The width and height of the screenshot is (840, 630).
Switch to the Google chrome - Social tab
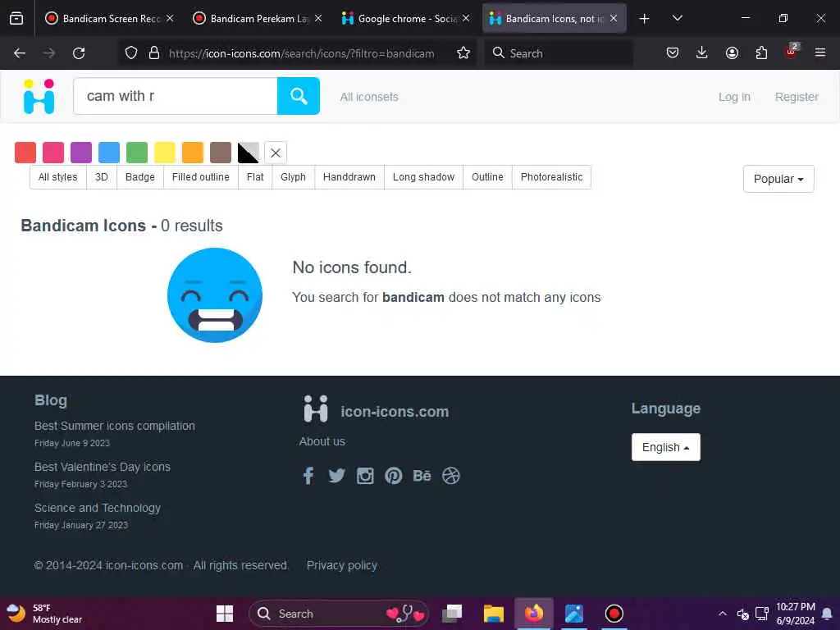pos(406,19)
